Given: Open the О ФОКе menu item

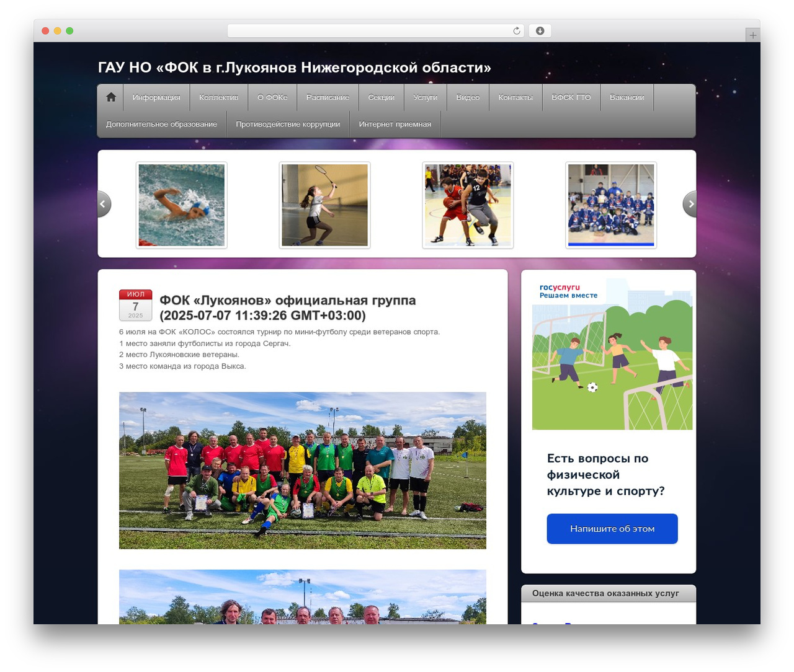Looking at the screenshot, I should pos(272,97).
